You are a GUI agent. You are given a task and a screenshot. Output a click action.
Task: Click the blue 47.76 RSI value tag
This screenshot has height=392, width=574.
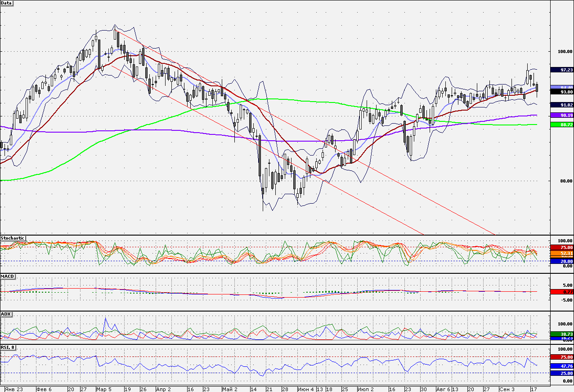[561, 366]
